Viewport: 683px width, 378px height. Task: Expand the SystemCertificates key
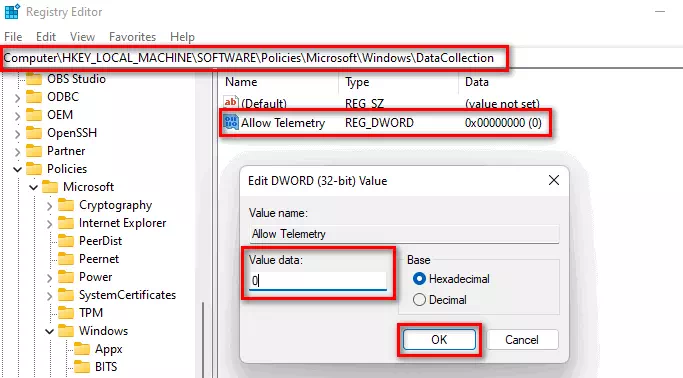49,296
